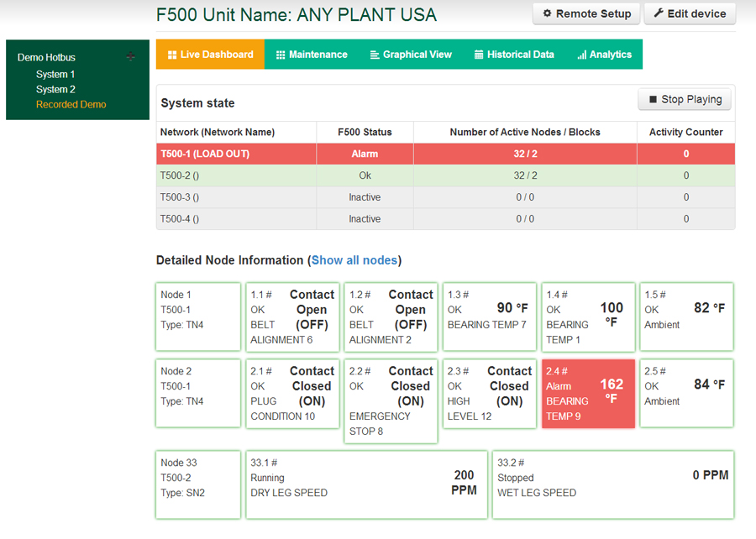Go to the Analytics tab
Viewport: 756px width, 539px height.
click(x=604, y=55)
